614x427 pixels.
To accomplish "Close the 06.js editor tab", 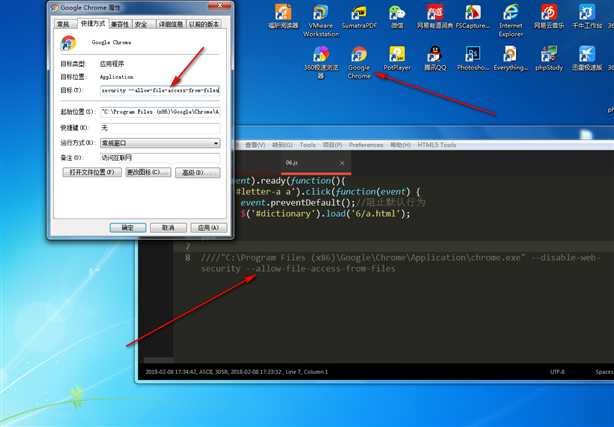I will 342,163.
